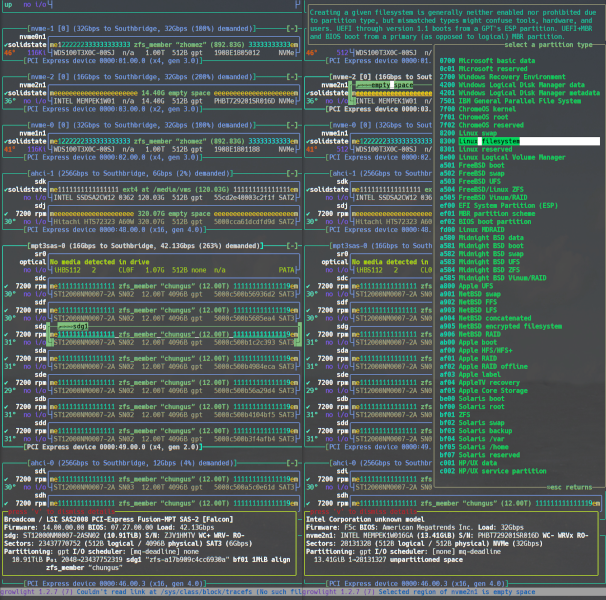This screenshot has width=606, height=600.
Task: Select af05 Apple Core Storage
Action: [x=483, y=391]
